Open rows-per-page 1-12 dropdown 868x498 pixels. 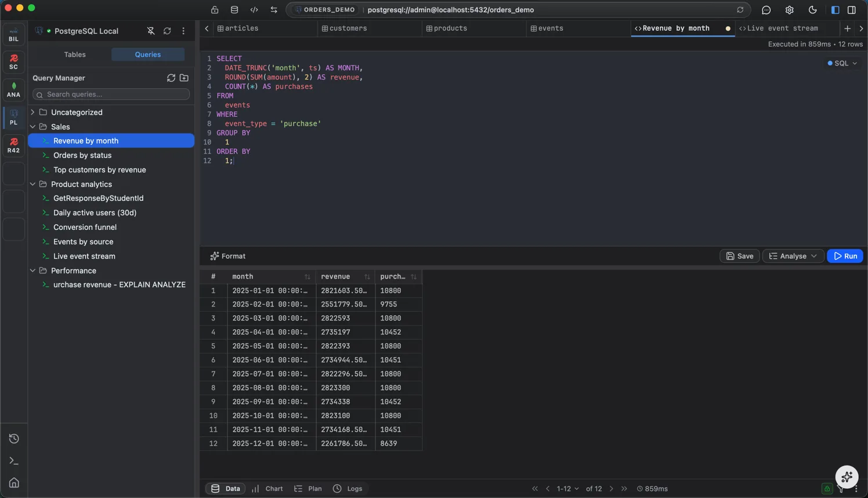(x=568, y=489)
